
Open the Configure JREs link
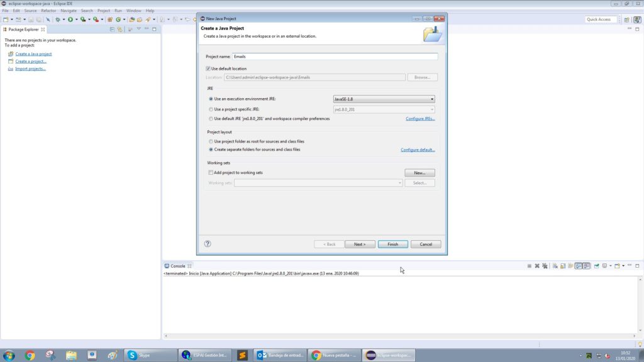point(419,119)
